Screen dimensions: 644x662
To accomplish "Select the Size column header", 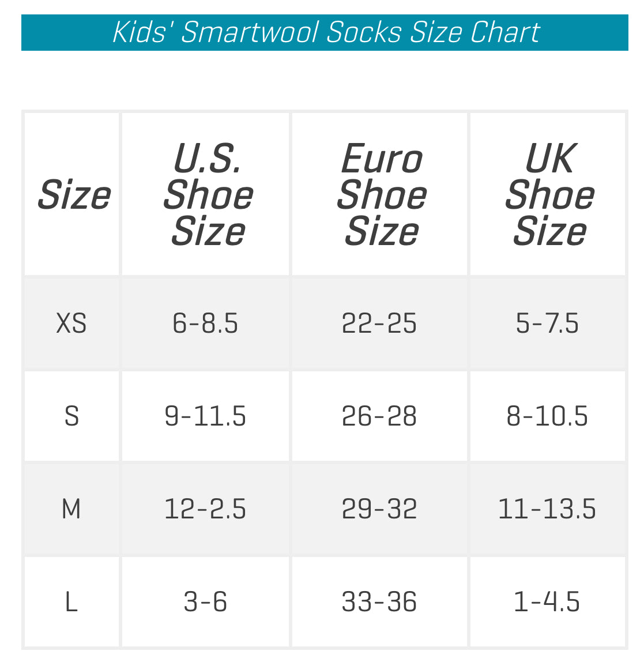I will coord(73,195).
